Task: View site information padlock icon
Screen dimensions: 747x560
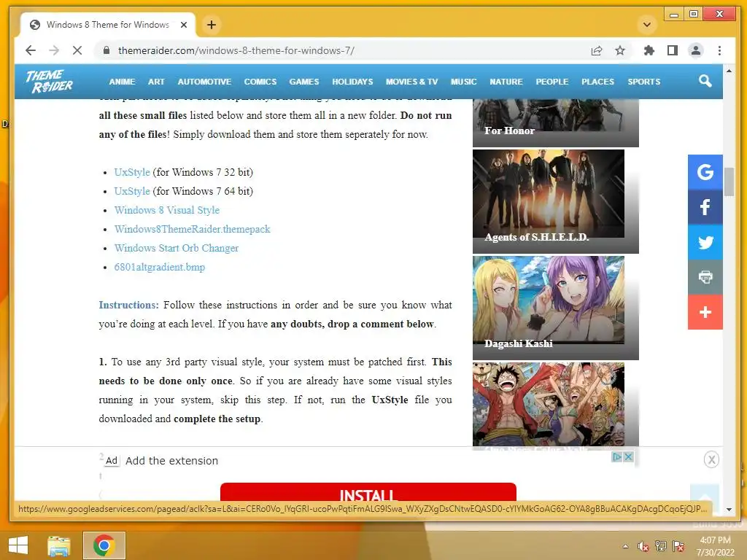Action: [x=107, y=50]
